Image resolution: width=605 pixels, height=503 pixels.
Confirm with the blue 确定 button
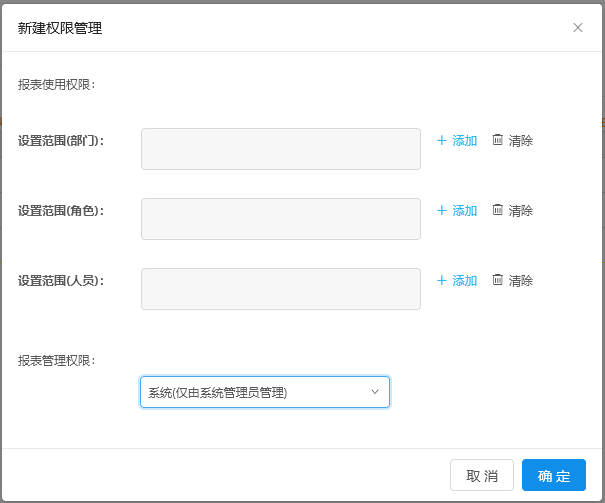pos(553,475)
